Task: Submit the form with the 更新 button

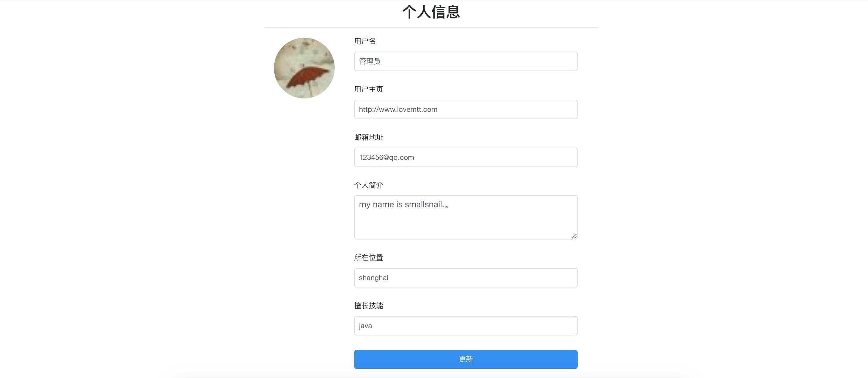Action: [466, 359]
